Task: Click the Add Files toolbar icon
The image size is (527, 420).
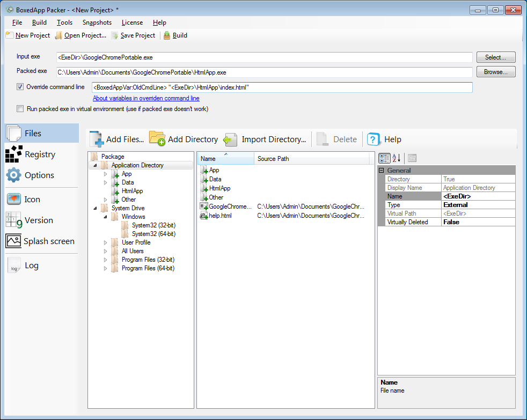Action: [97, 139]
